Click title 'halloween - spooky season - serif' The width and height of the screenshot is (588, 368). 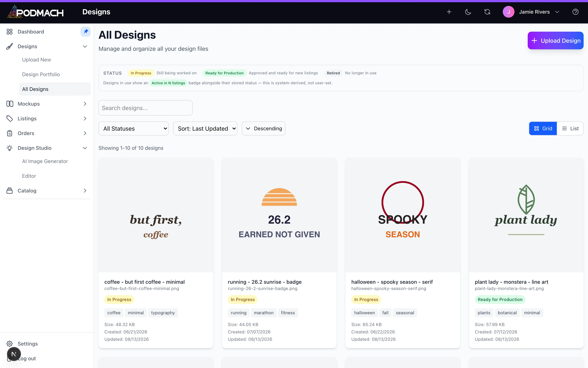pyautogui.click(x=392, y=282)
